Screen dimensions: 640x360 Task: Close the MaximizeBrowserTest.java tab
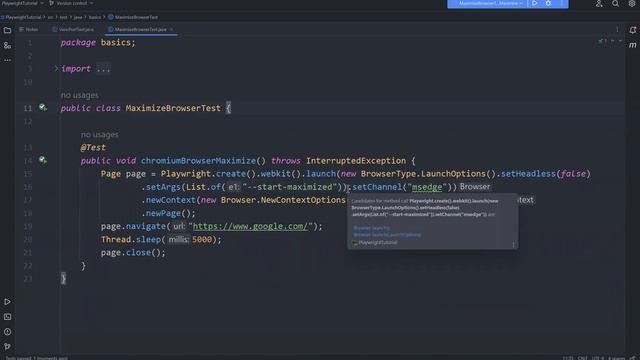pyautogui.click(x=171, y=29)
